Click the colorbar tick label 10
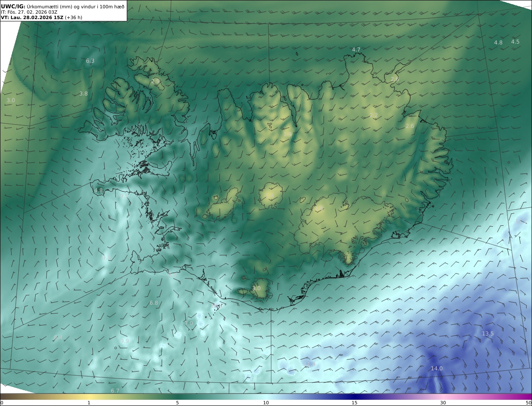 266,403
